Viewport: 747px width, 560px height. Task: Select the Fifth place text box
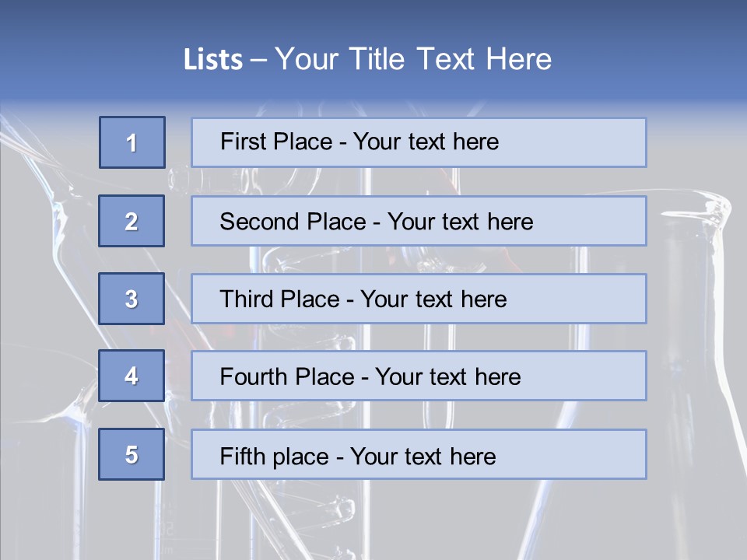click(419, 454)
